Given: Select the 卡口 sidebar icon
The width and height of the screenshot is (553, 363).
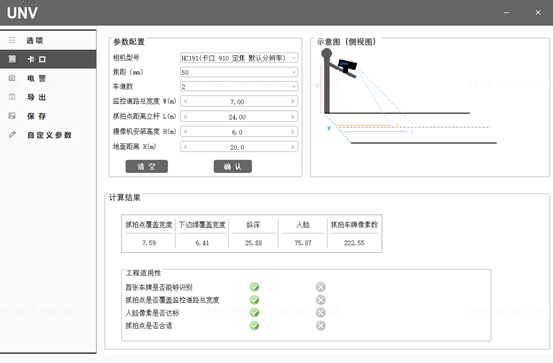Looking at the screenshot, I should pyautogui.click(x=12, y=59).
